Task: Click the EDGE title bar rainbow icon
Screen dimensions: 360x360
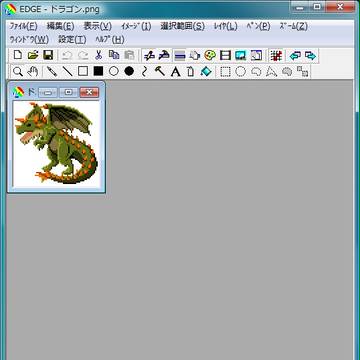Action: (11, 8)
